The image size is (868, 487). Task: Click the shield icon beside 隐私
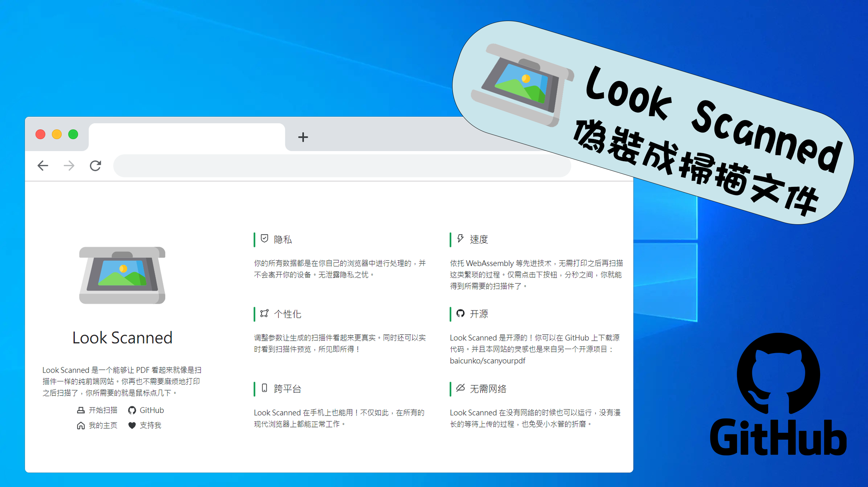click(265, 238)
